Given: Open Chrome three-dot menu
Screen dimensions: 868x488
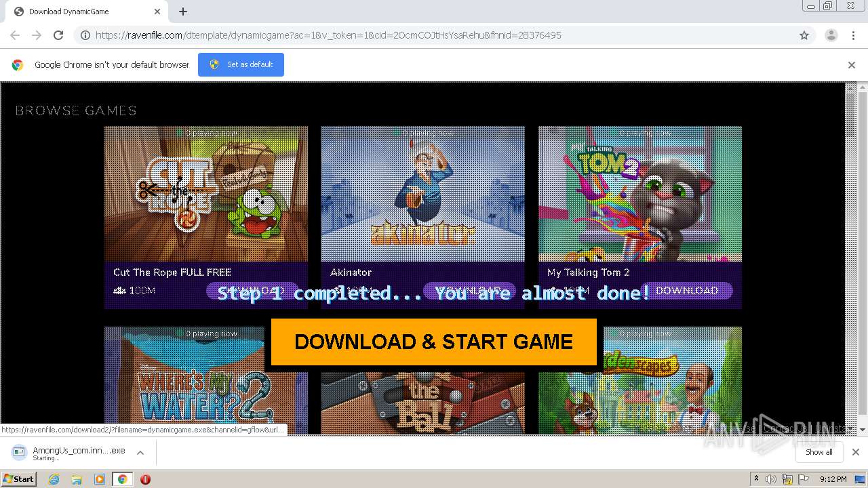Looking at the screenshot, I should click(x=853, y=35).
